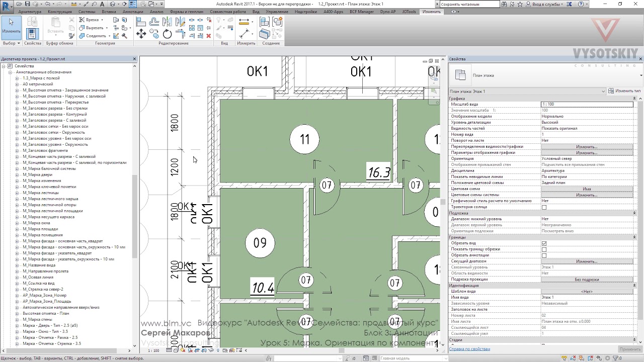Image resolution: width=644 pixels, height=362 pixels.
Task: Select the АР_Марка_Зона_Номер tree row
Action: pos(44,295)
